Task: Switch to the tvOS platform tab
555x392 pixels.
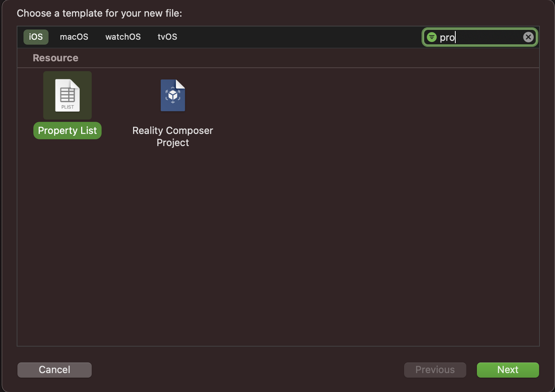Action: point(167,37)
